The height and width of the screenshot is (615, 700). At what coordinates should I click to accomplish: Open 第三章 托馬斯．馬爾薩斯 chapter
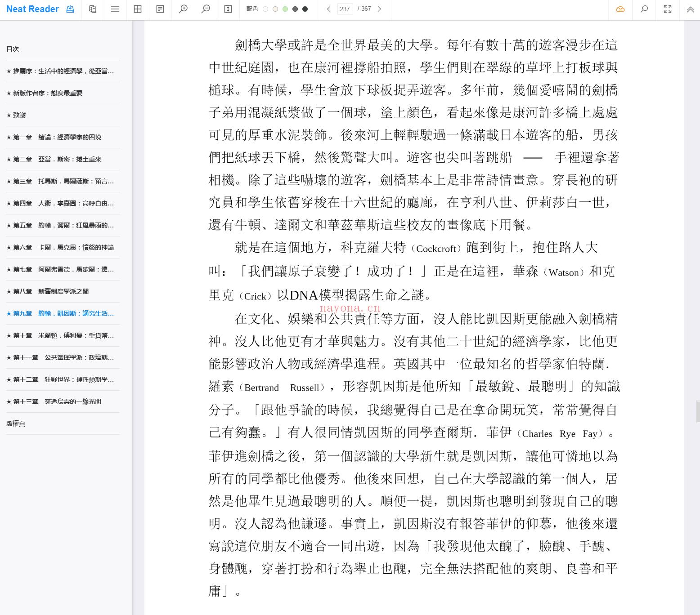click(x=63, y=181)
